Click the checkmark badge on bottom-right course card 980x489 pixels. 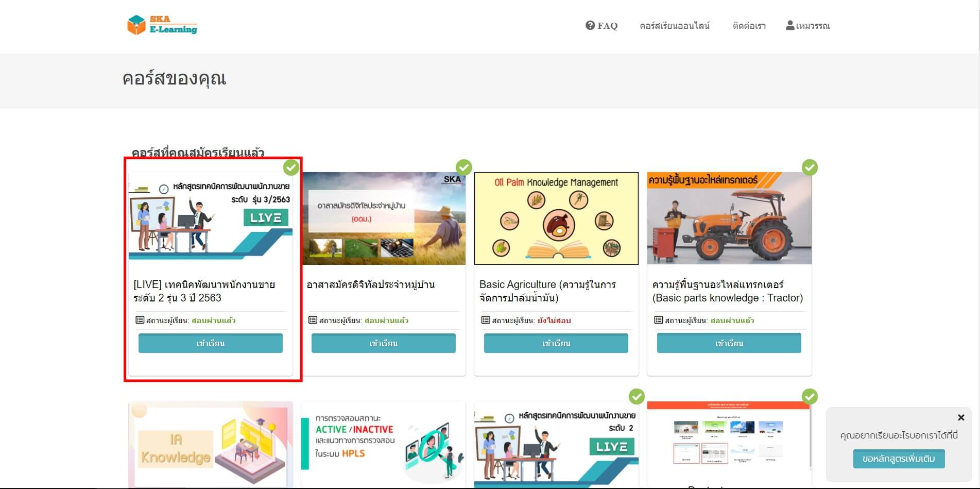[x=810, y=397]
